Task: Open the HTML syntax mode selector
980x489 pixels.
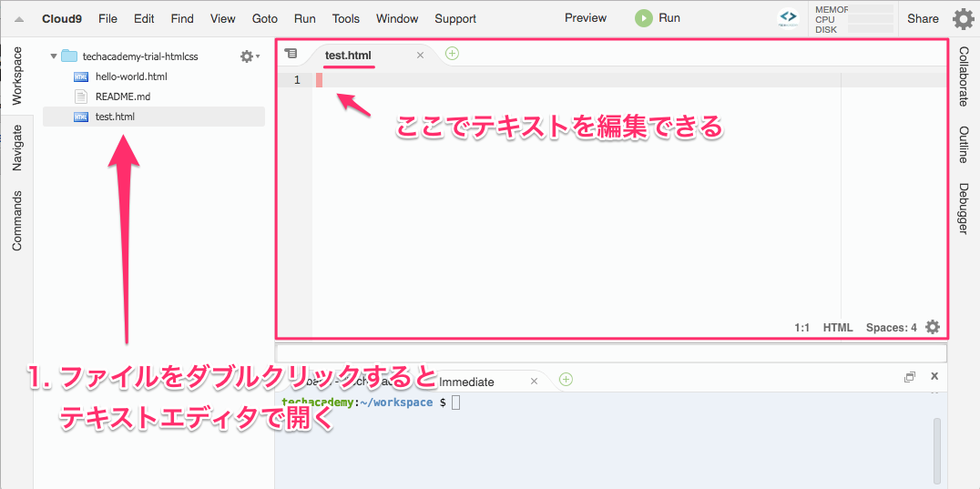Action: coord(837,328)
